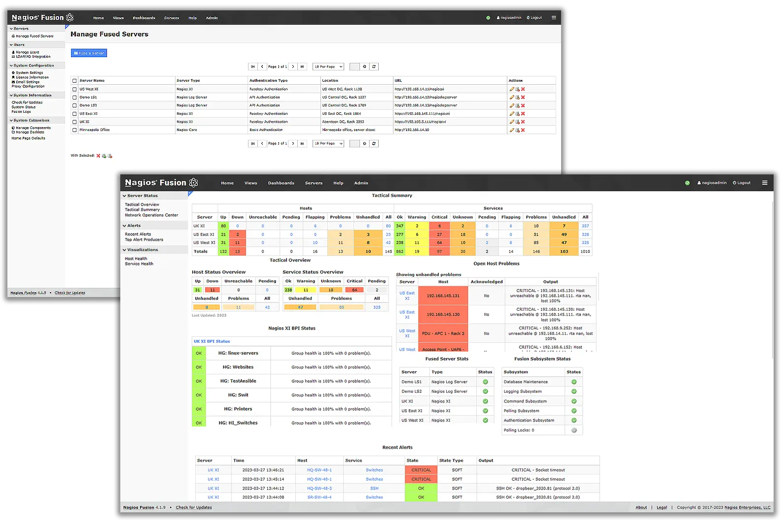781x532 pixels.
Task: Toggle select-all checkbox in the Server Name header
Action: (74, 81)
